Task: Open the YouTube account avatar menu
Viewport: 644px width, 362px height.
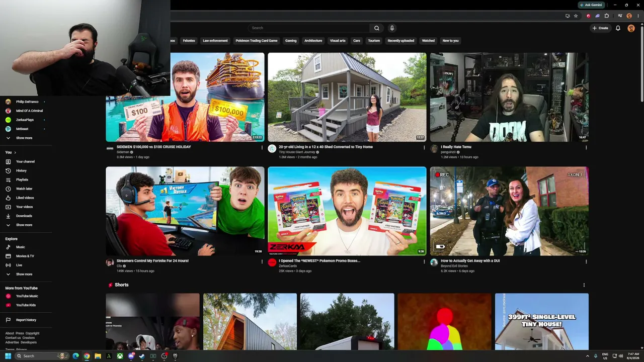Action: pos(631,28)
